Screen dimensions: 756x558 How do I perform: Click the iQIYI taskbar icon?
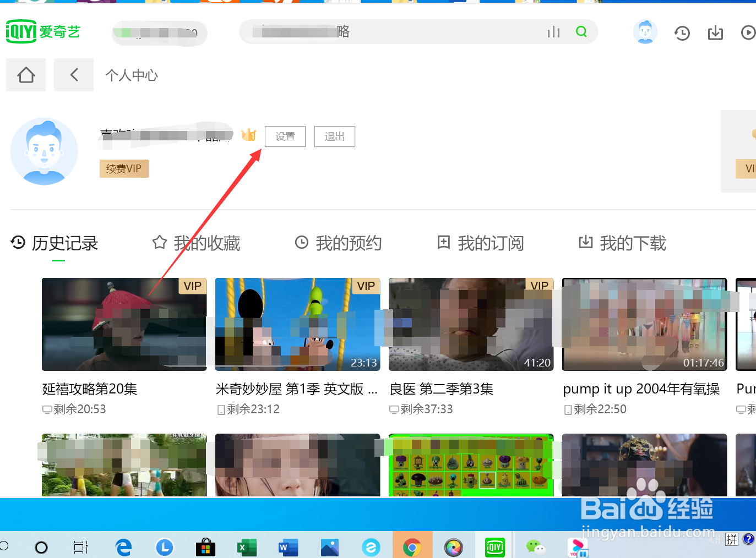point(495,547)
